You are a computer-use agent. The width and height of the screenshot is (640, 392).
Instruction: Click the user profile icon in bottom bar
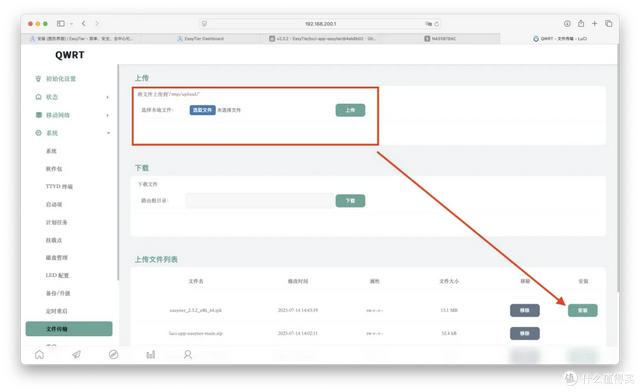(188, 354)
